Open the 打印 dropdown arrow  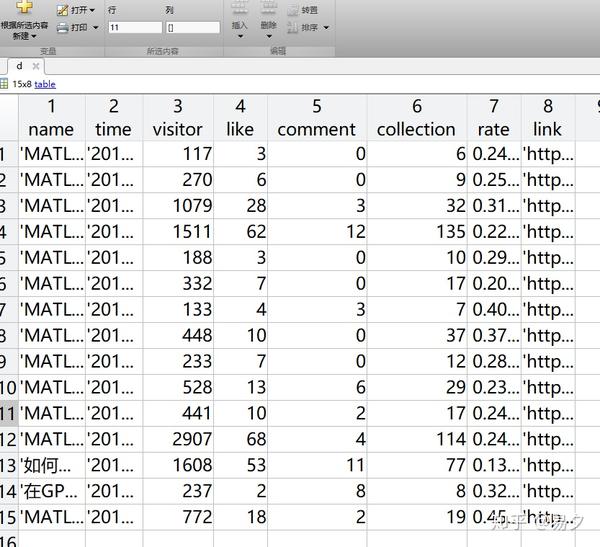click(x=96, y=28)
